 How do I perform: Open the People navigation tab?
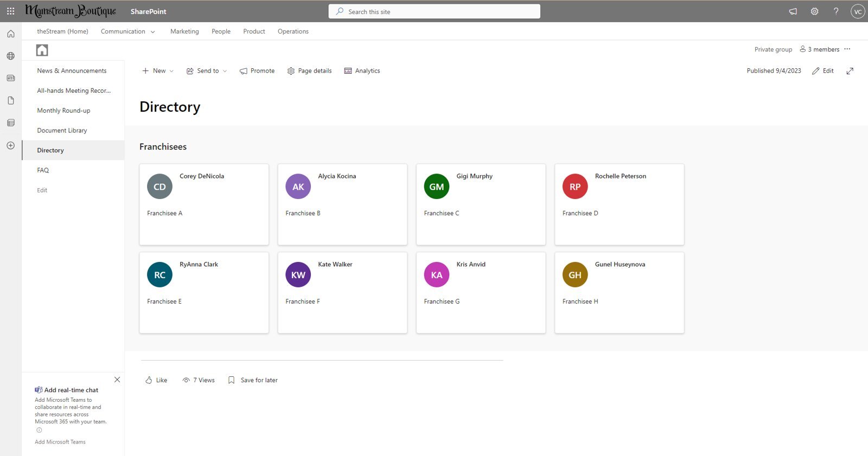coord(221,31)
